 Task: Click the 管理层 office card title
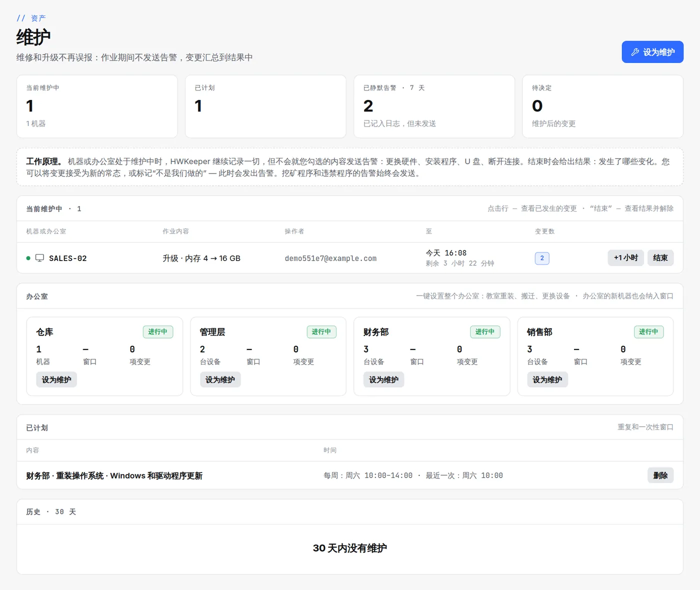(x=212, y=332)
